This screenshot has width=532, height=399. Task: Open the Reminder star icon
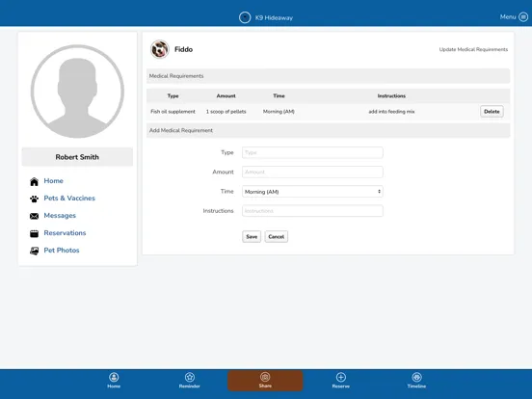pyautogui.click(x=190, y=377)
